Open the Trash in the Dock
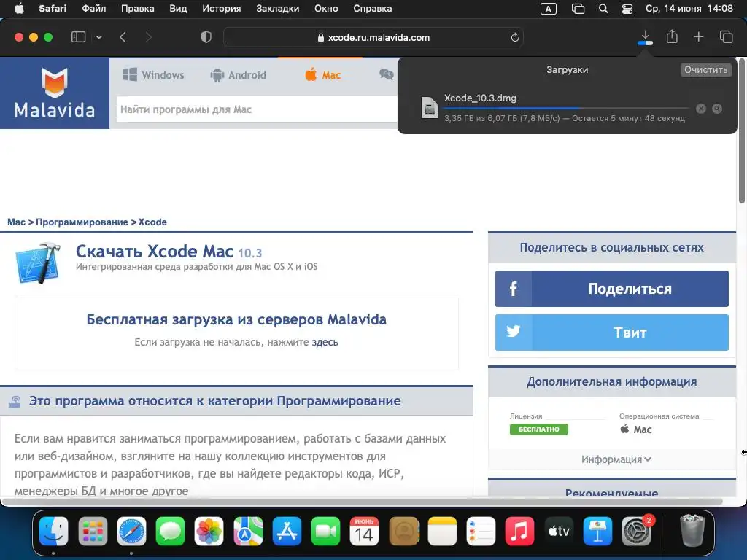747x560 pixels. point(692,531)
